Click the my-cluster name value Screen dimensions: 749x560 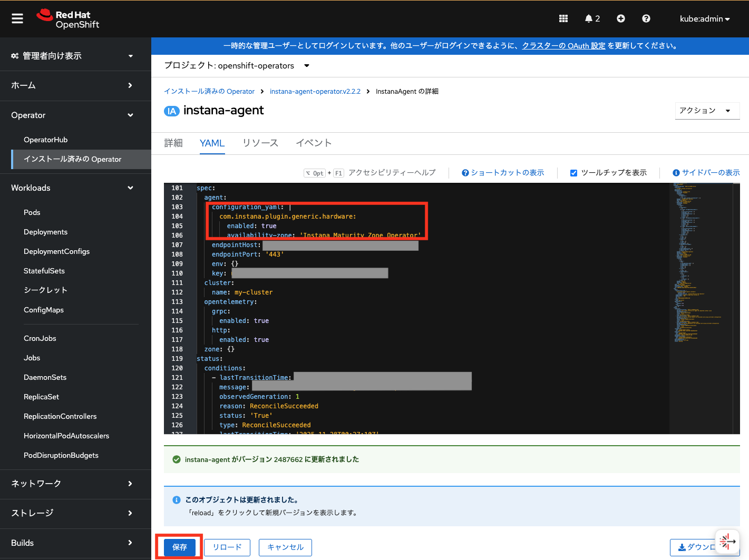[254, 292]
